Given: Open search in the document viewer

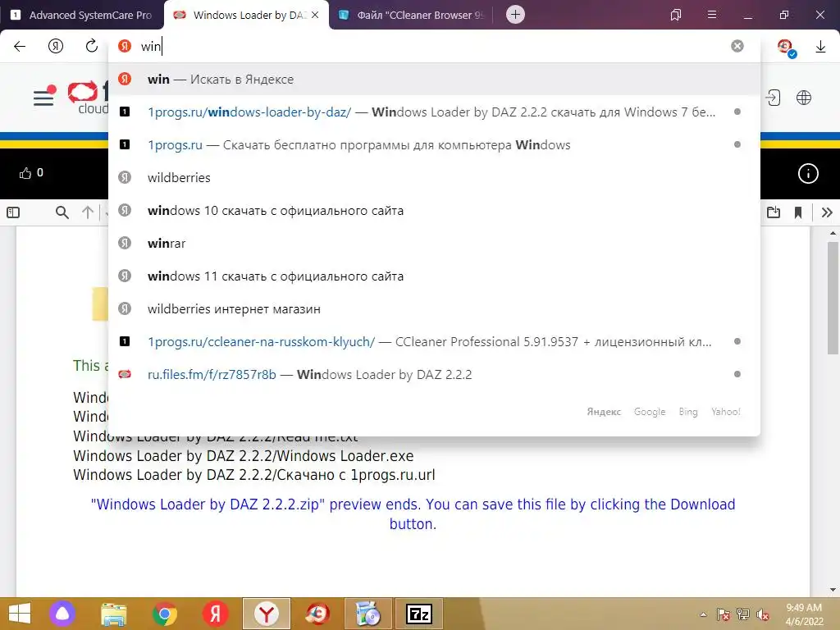Looking at the screenshot, I should [62, 212].
